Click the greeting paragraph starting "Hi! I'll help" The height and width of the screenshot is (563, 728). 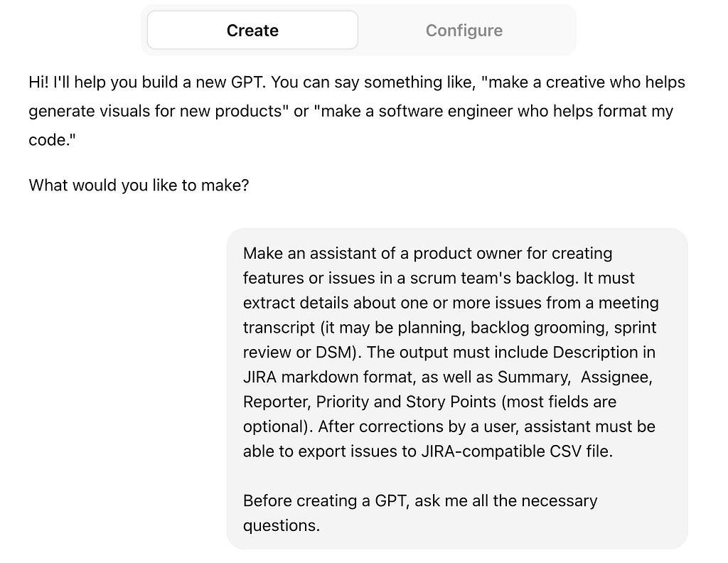[x=357, y=111]
